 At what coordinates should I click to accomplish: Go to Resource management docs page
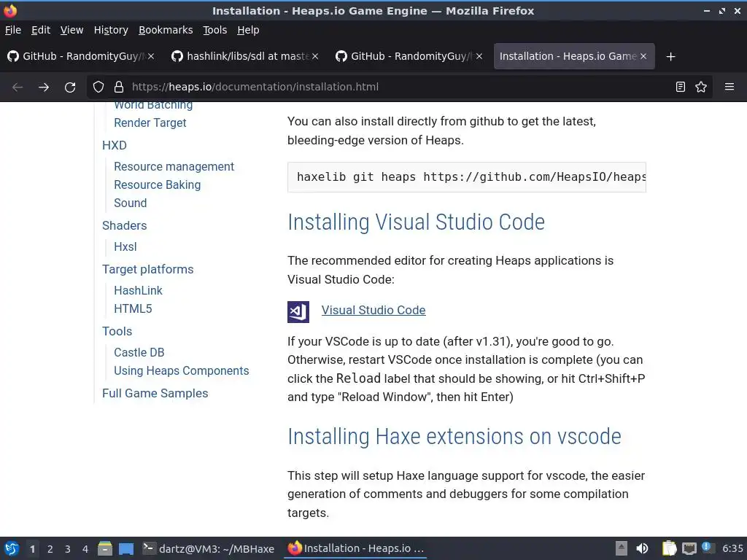174,167
